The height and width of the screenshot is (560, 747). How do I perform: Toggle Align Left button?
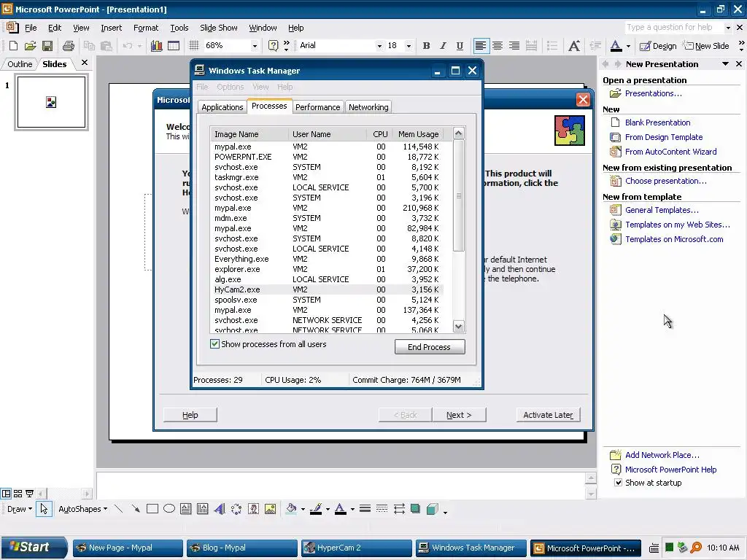(x=481, y=46)
